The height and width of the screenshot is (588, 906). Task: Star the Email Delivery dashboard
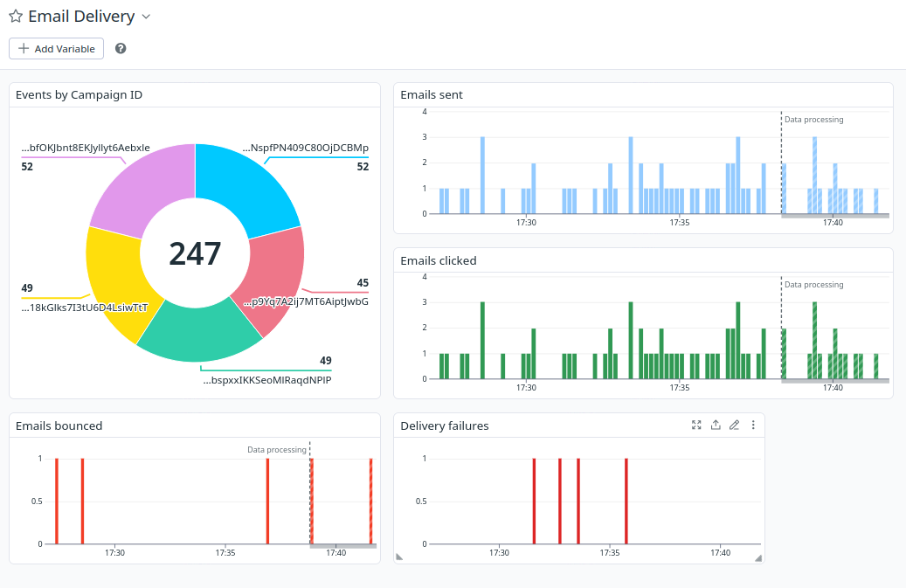[16, 17]
